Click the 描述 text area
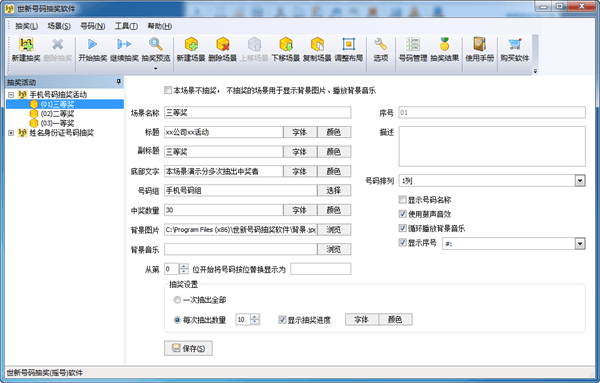600x383 pixels. tap(492, 147)
